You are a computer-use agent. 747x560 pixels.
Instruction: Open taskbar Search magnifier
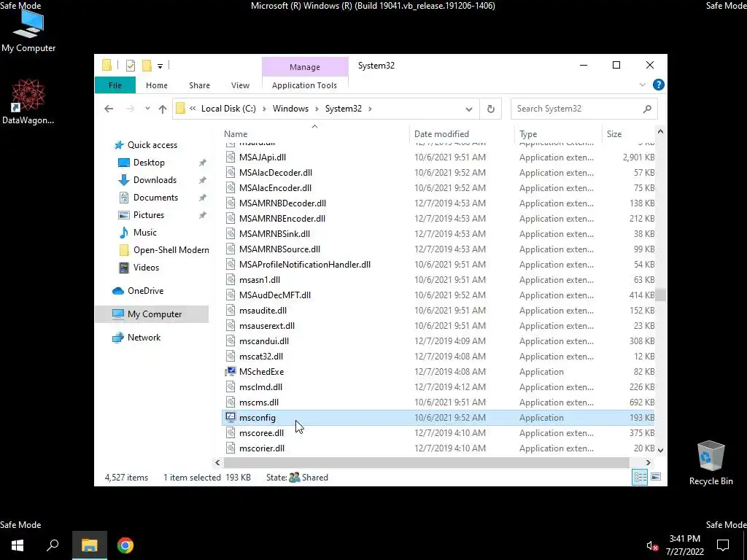click(x=53, y=545)
